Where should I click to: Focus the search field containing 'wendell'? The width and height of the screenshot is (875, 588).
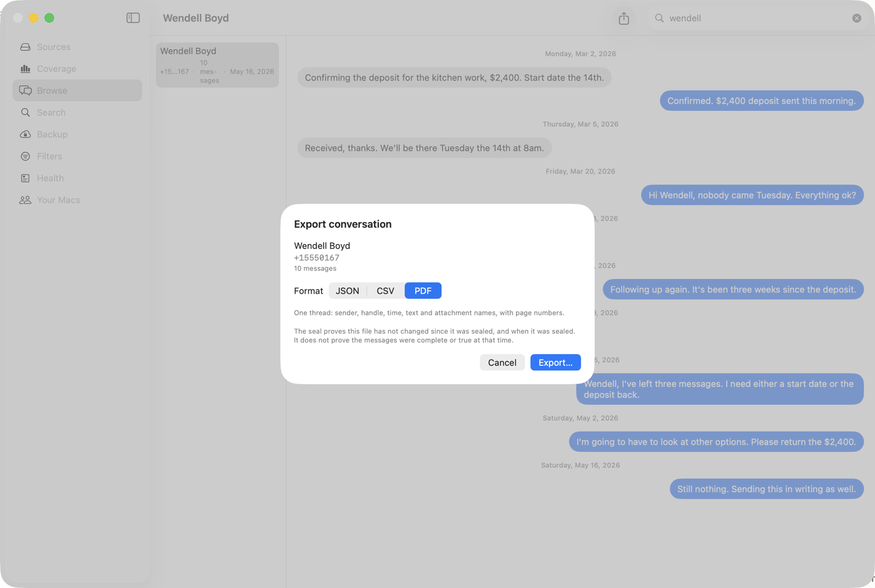tap(757, 18)
